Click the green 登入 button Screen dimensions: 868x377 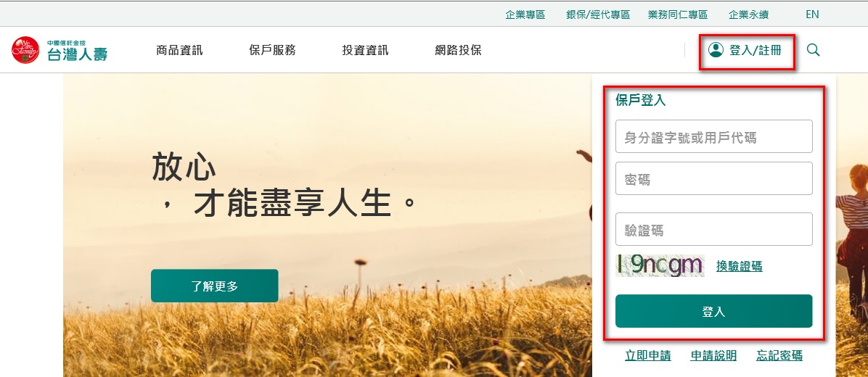point(714,311)
